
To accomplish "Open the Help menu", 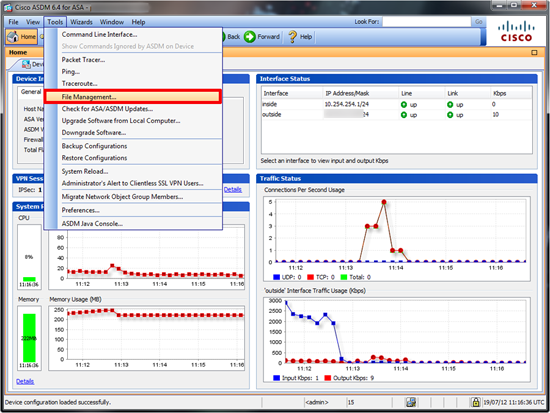I will click(x=138, y=22).
